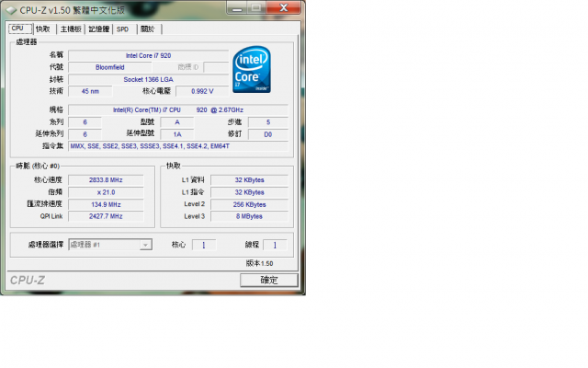Minimize the CPU-Z window
588x368 pixels.
(x=237, y=7)
